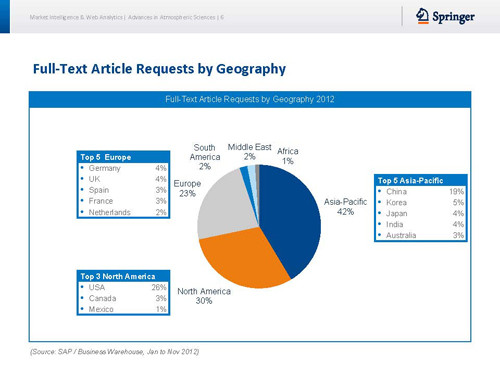Click the Springer logo
This screenshot has height=375, width=500.
pos(445,16)
